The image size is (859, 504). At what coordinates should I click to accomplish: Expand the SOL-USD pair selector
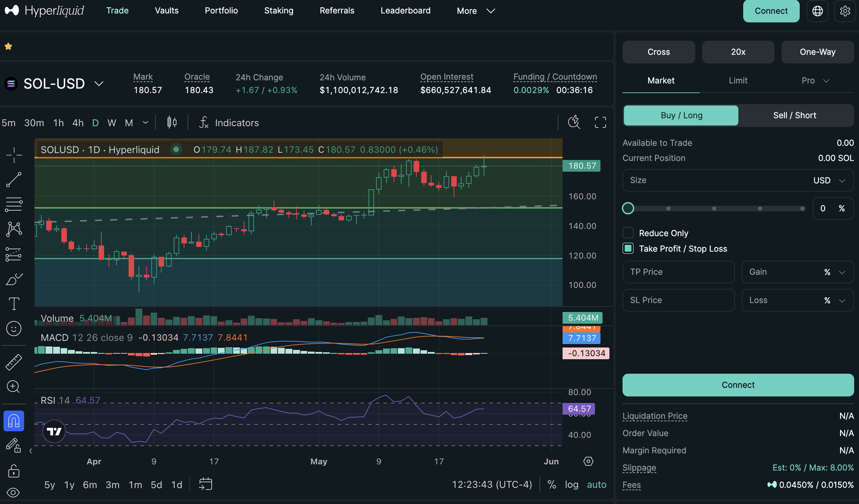[99, 84]
